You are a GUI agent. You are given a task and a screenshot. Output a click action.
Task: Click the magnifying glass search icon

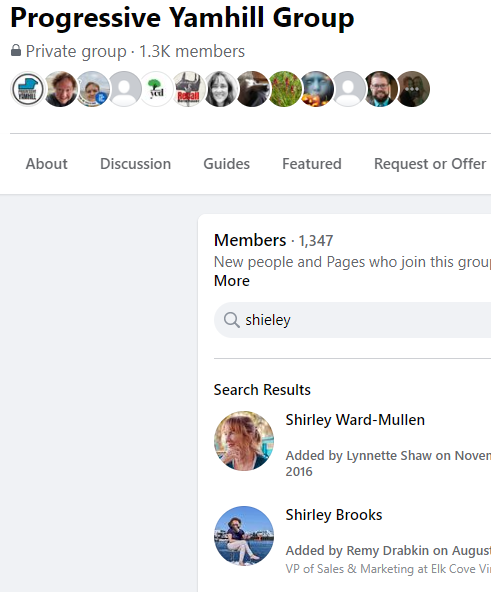(231, 320)
